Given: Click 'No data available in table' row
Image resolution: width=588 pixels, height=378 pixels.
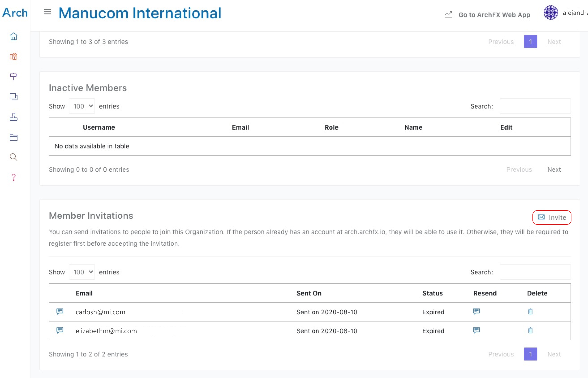Looking at the screenshot, I should point(310,146).
